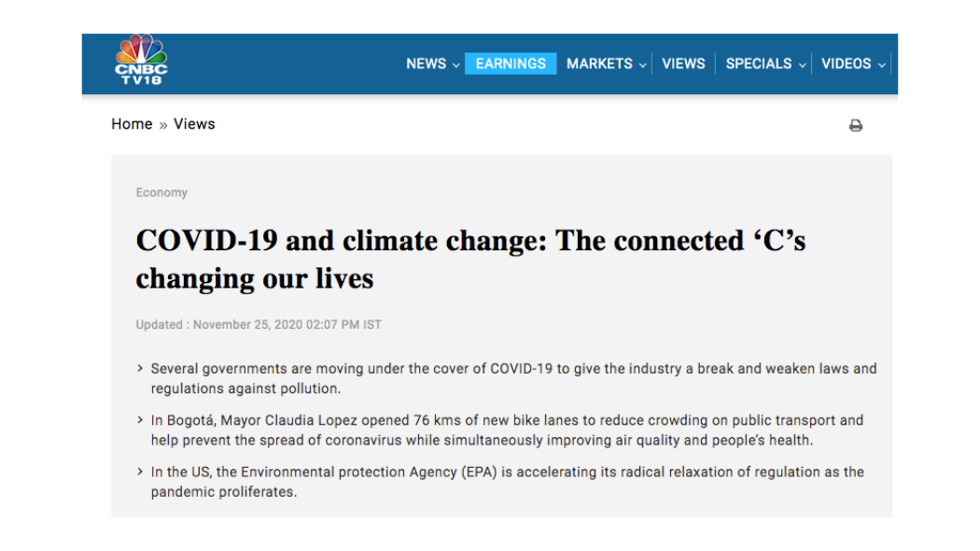Screen dimensions: 980x551
Task: Select the bullet point about governments weakening laws
Action: (513, 378)
